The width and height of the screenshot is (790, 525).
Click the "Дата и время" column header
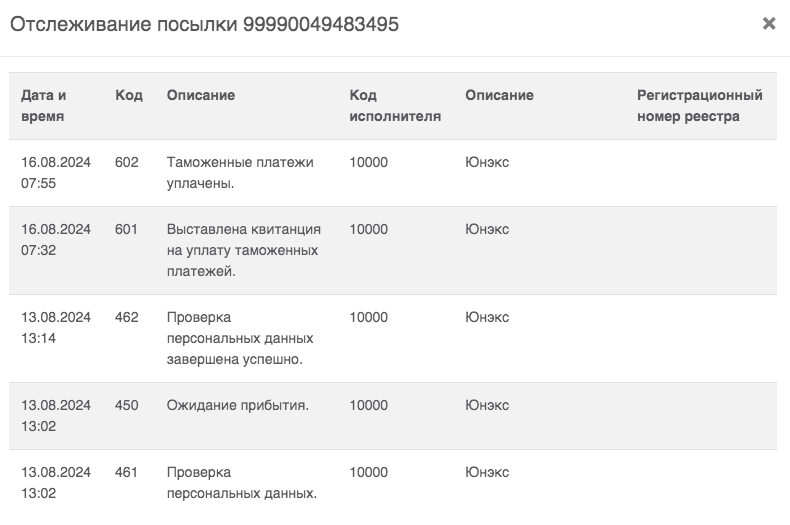[x=44, y=105]
